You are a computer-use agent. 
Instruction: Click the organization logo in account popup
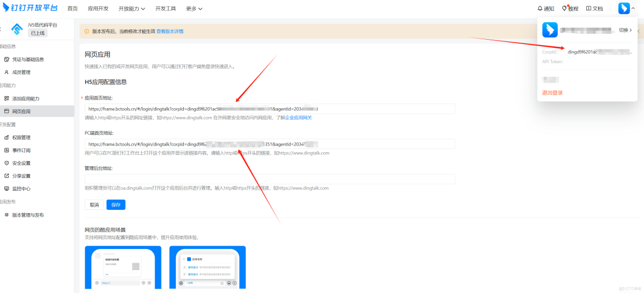(x=550, y=30)
